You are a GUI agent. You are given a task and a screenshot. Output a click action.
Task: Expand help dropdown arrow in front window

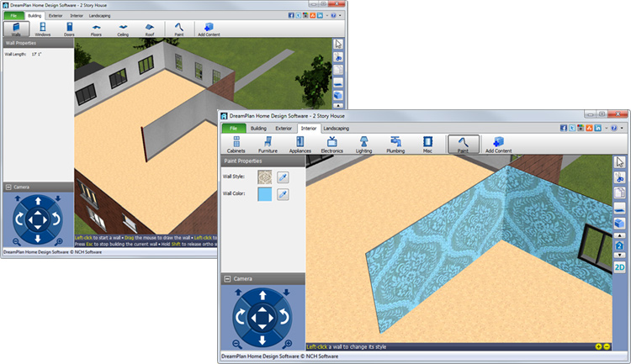(x=622, y=129)
